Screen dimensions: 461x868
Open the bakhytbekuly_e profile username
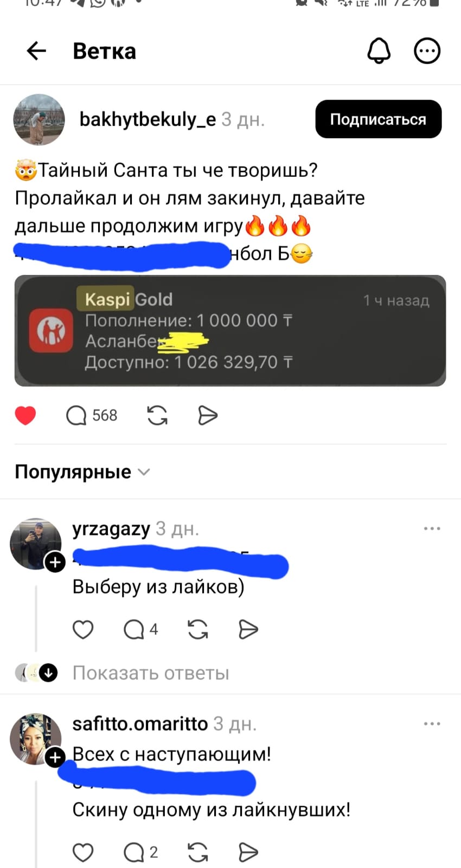[148, 119]
